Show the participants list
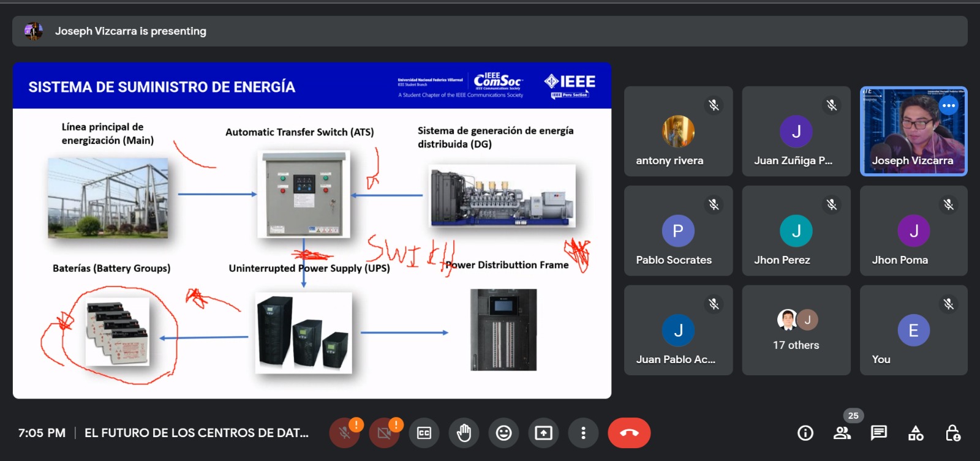The width and height of the screenshot is (980, 461). pyautogui.click(x=842, y=433)
